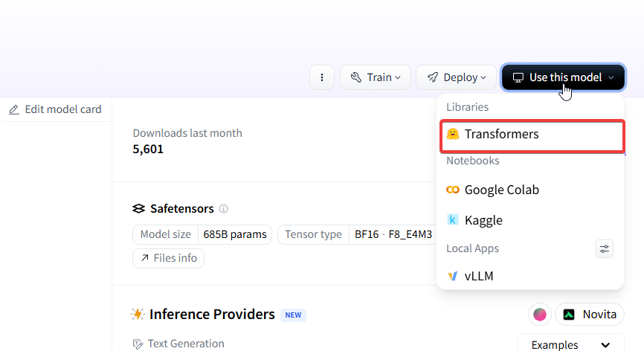The height and width of the screenshot is (351, 644).
Task: Expand the Deploy dropdown
Action: [456, 77]
